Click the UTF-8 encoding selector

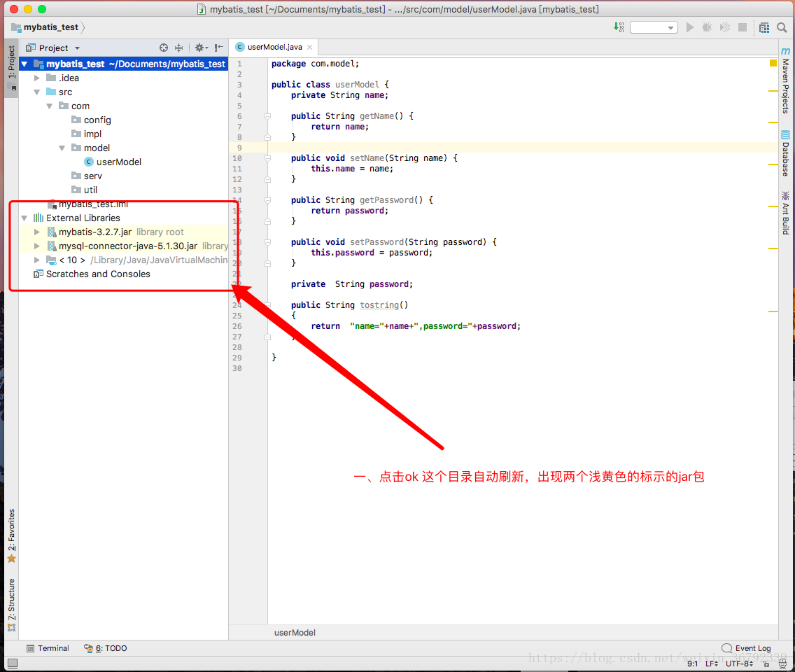pos(739,664)
